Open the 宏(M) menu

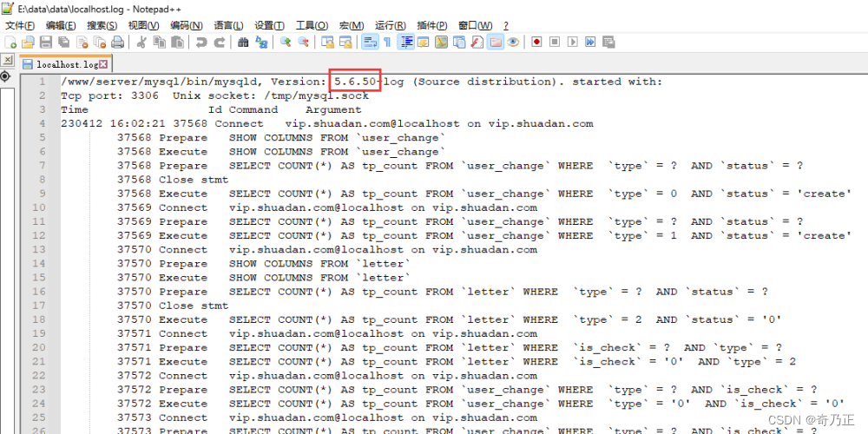(x=352, y=25)
